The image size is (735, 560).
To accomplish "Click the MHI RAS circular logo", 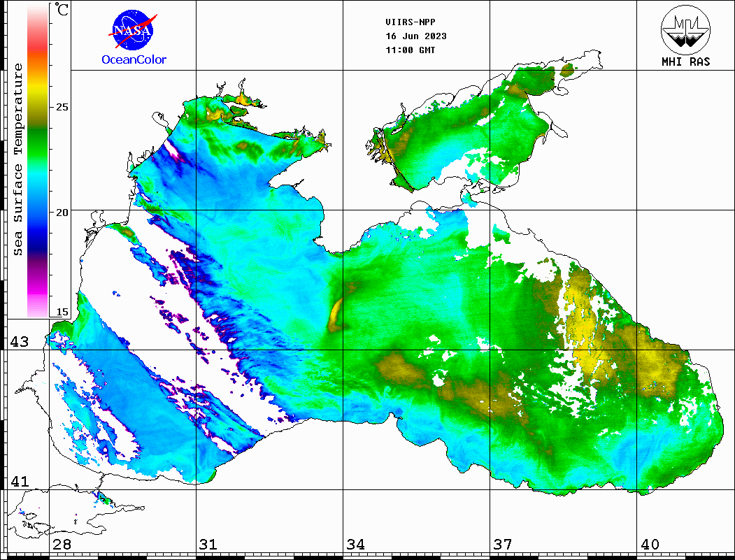I will point(685,30).
